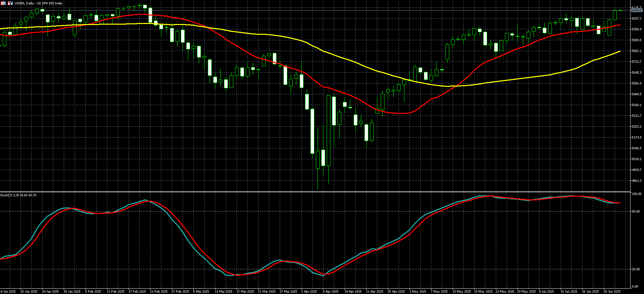Click the 5802.1 price axis label
Screen dimensions: 644x294
point(637,51)
